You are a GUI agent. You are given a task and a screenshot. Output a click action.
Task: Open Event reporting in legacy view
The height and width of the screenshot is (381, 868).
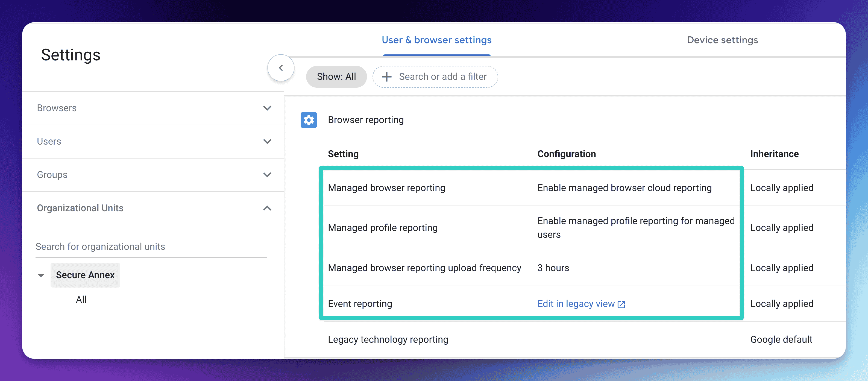click(x=576, y=304)
